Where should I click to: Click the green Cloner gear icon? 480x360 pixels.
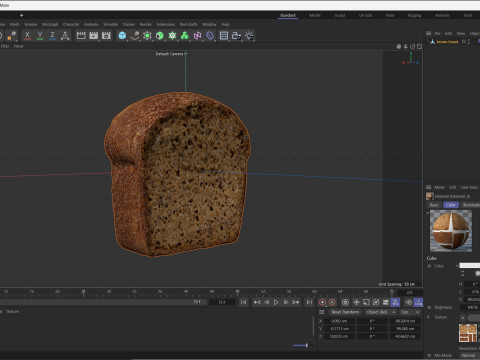coord(172,35)
